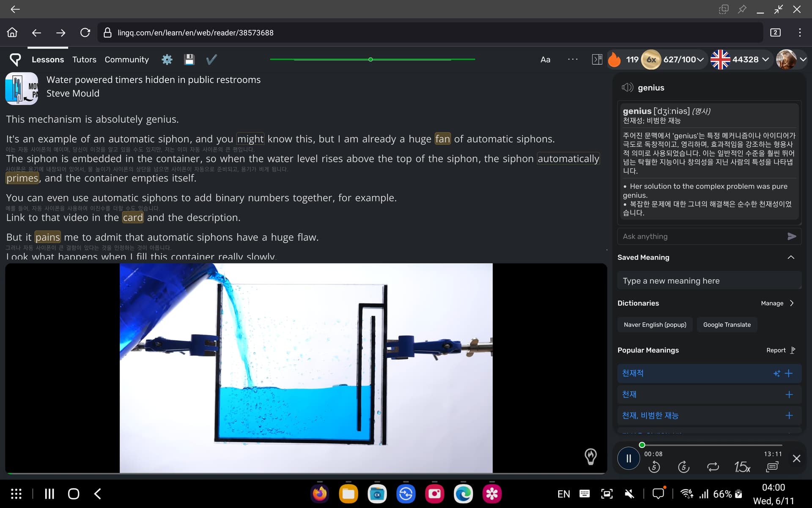Skip audio forward five seconds

click(683, 467)
